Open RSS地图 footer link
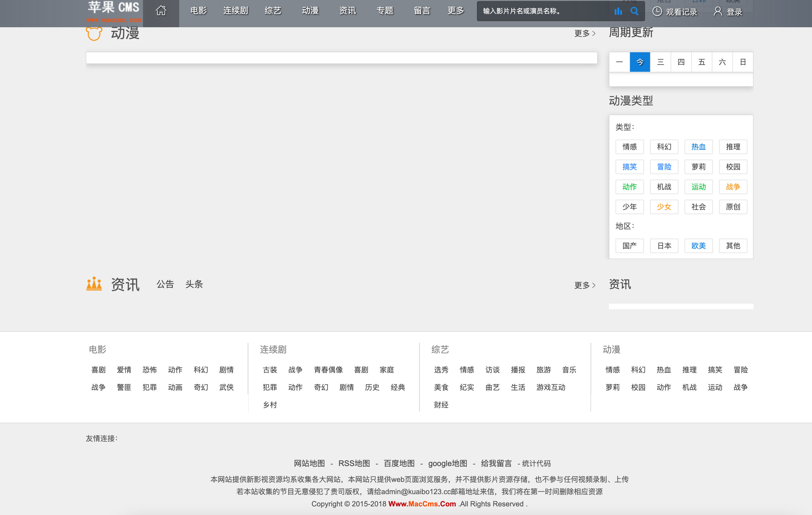Image resolution: width=812 pixels, height=515 pixels. coord(354,463)
